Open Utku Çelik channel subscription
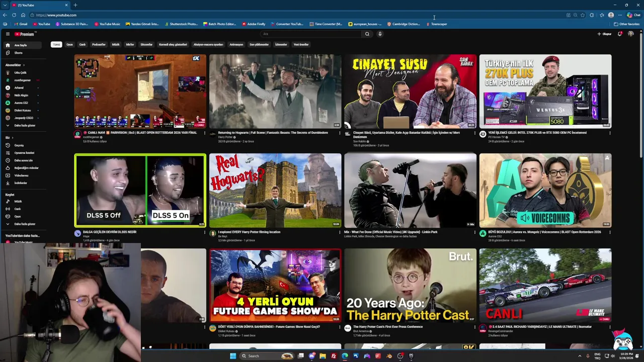 (20, 72)
